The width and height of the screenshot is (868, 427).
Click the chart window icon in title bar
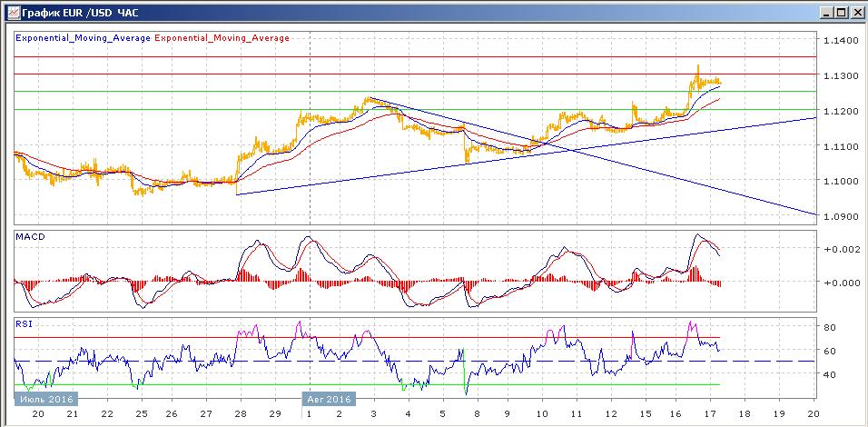(12, 11)
